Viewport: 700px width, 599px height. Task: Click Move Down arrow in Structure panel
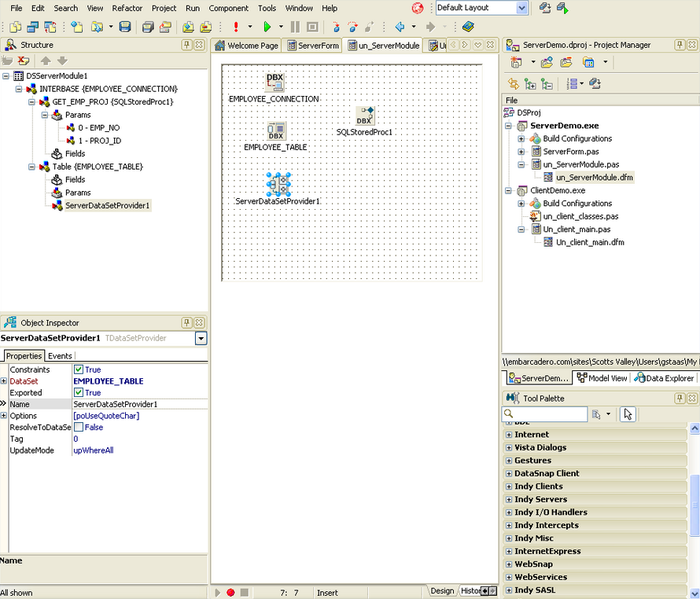point(62,60)
